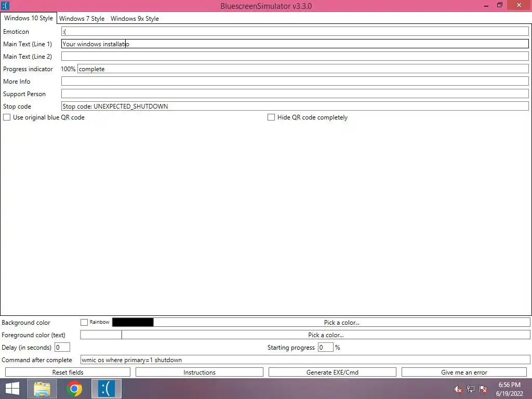Toggle the Rainbow background checkbox

[84, 322]
